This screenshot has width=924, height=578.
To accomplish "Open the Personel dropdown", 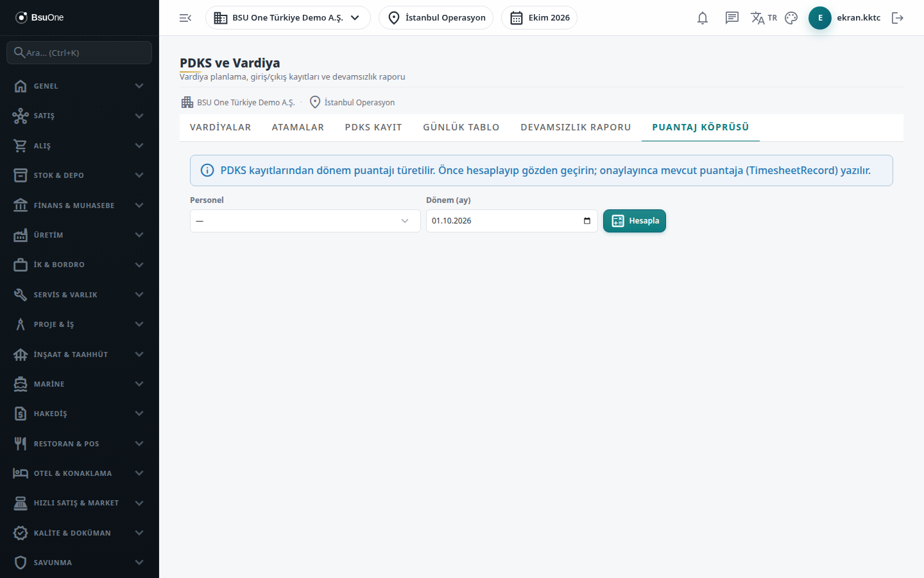I will click(305, 221).
